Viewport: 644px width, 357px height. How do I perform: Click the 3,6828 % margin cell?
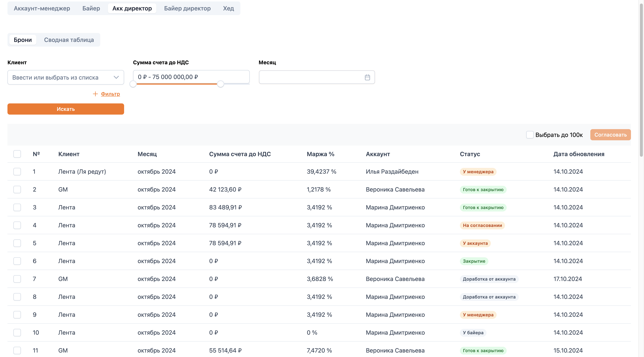(x=320, y=279)
